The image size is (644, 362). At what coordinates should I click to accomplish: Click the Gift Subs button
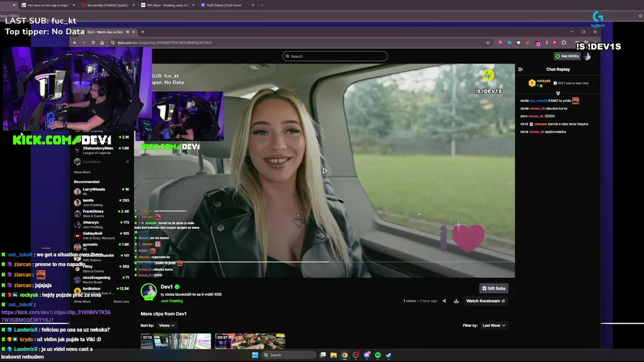pos(494,289)
